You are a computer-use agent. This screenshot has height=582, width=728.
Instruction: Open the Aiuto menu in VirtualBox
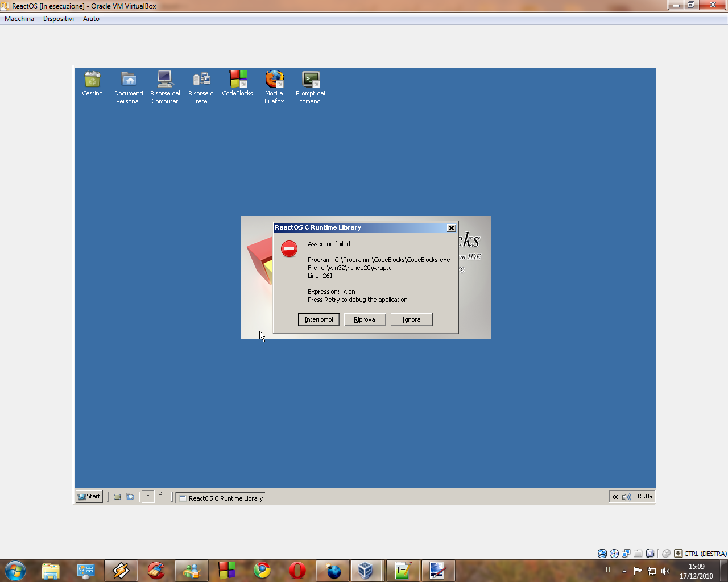click(91, 19)
